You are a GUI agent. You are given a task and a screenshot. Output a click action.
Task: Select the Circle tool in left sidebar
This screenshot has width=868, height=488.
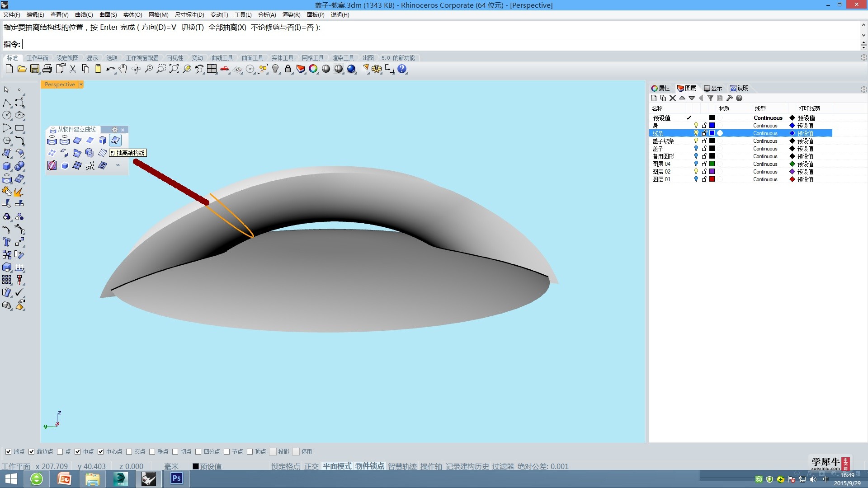[x=7, y=115]
